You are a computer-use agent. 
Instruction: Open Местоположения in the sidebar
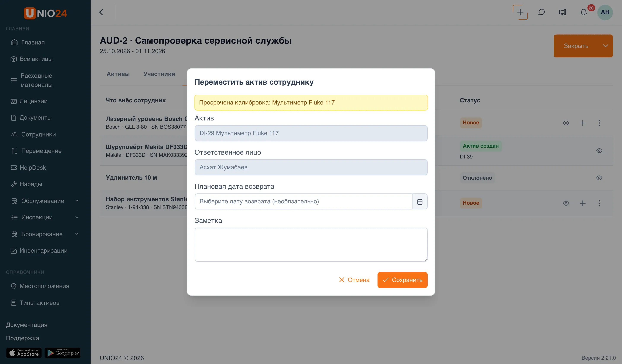(x=40, y=286)
